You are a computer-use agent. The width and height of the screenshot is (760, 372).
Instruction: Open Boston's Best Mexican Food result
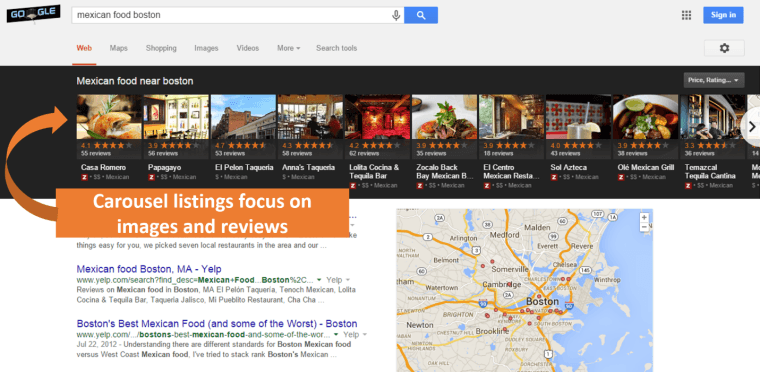217,323
